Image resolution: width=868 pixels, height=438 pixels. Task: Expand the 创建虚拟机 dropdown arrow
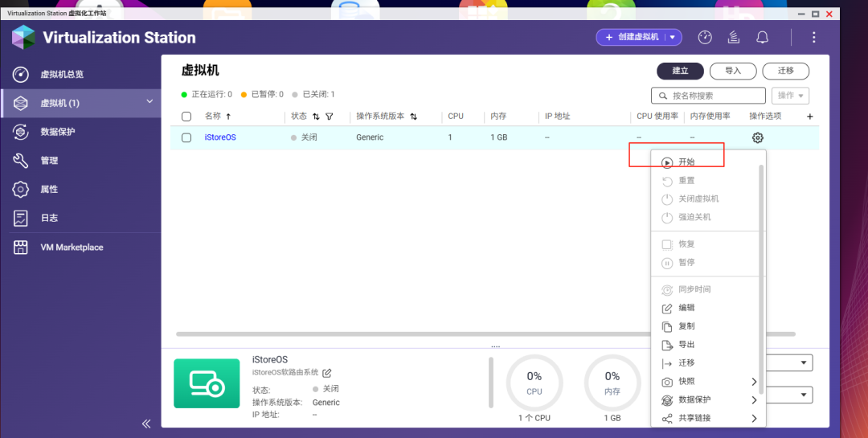click(673, 37)
